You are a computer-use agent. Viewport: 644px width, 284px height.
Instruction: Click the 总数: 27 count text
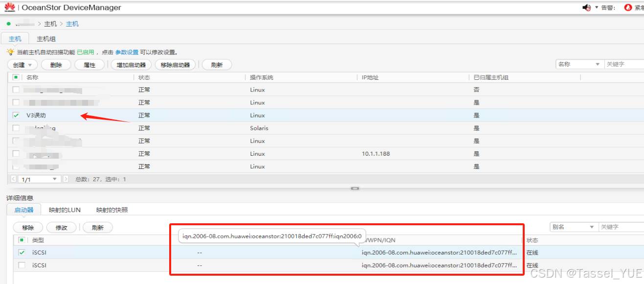tap(88, 179)
